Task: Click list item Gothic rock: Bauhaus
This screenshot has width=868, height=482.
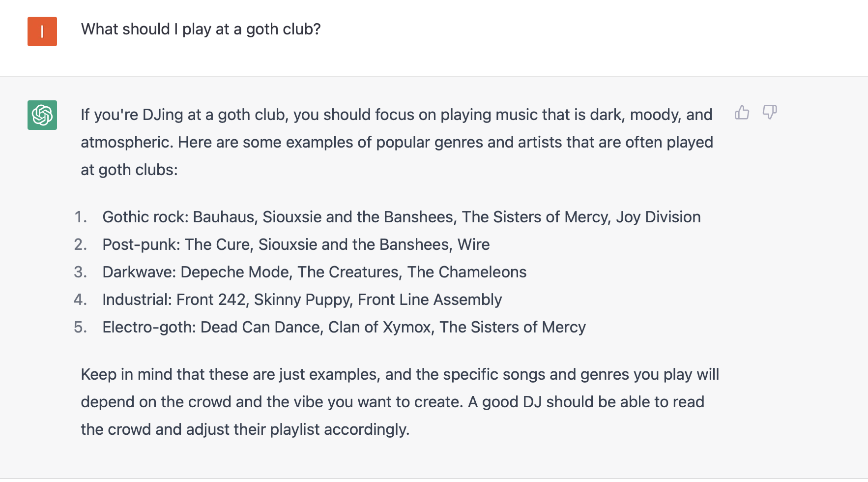Action: coord(402,217)
